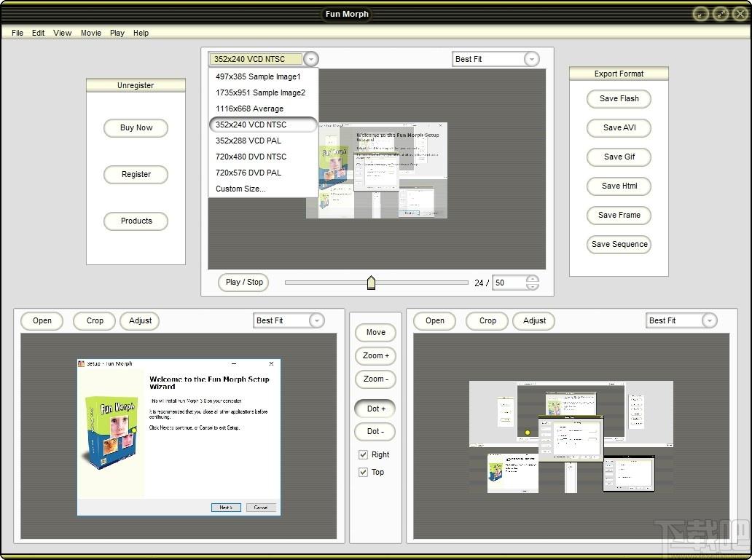Screen dimensions: 752x560
Task: Click the Zoom - tool
Action: (375, 379)
